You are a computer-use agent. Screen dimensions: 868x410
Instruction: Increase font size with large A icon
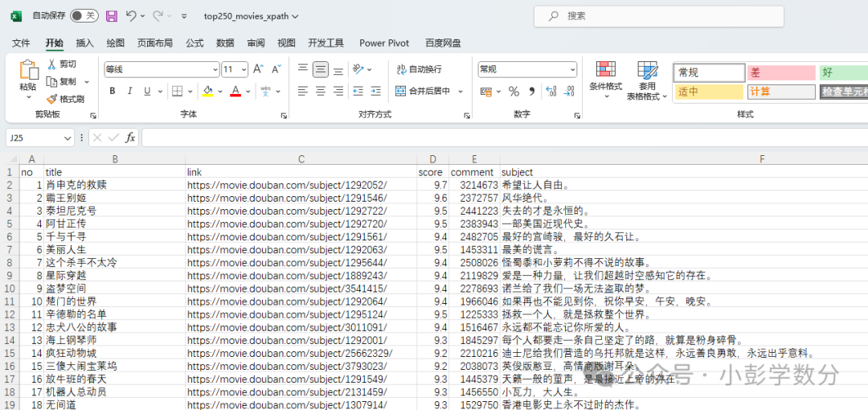tap(258, 69)
